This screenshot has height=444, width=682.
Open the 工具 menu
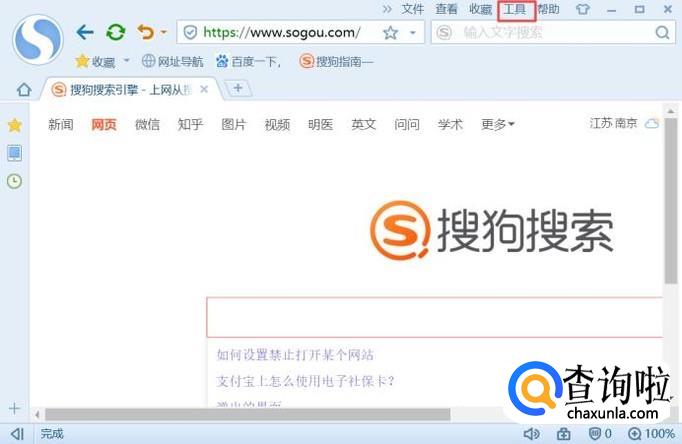point(516,10)
